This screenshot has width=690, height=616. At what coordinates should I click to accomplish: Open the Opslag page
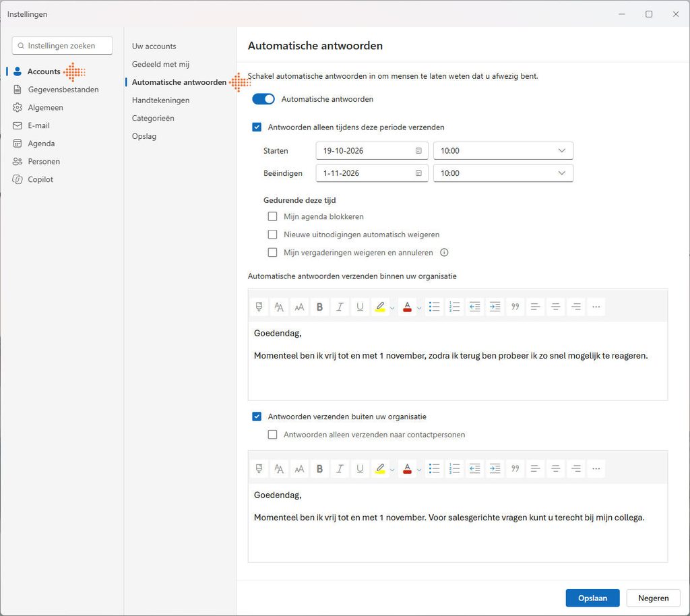coord(144,136)
